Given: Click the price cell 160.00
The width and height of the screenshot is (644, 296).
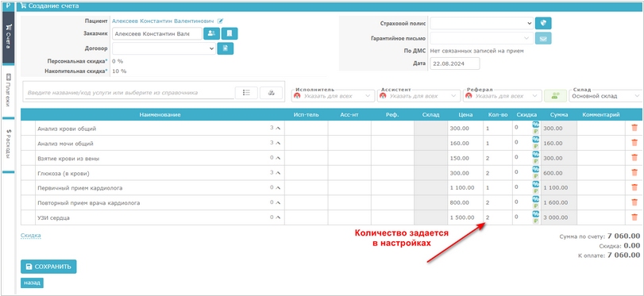Looking at the screenshot, I should click(465, 144).
